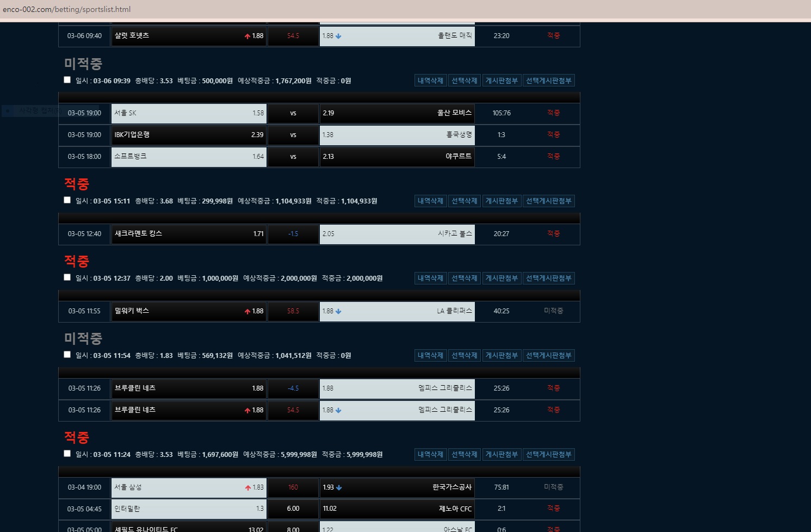Image resolution: width=811 pixels, height=532 pixels.
Task: Mark the checkbox for the 03-05 11:24 bet
Action: (x=67, y=454)
